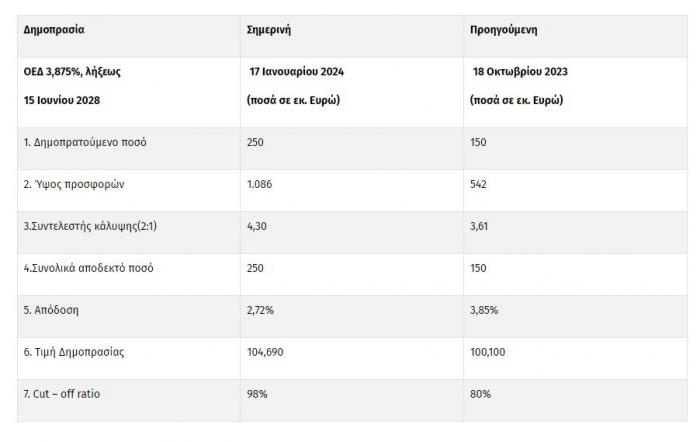Click the 2,72% yield value

(x=260, y=310)
